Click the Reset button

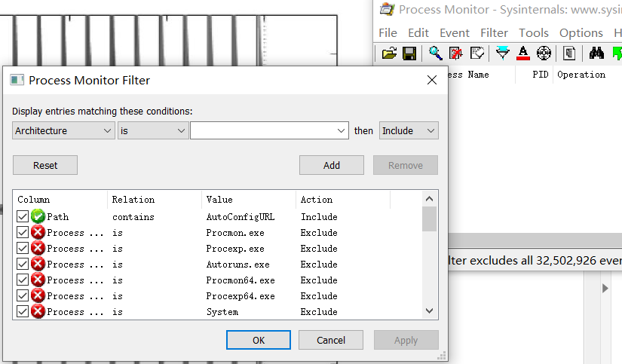tap(45, 165)
